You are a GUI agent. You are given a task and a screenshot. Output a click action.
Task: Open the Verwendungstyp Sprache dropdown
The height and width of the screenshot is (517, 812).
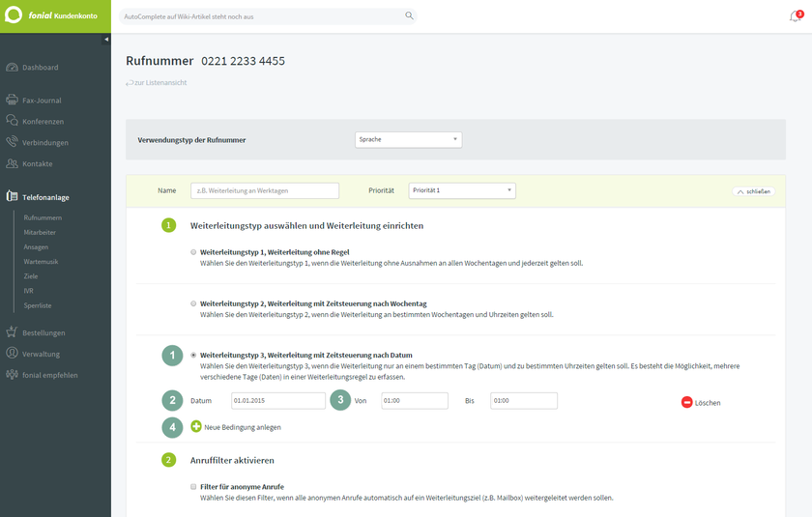pos(408,139)
